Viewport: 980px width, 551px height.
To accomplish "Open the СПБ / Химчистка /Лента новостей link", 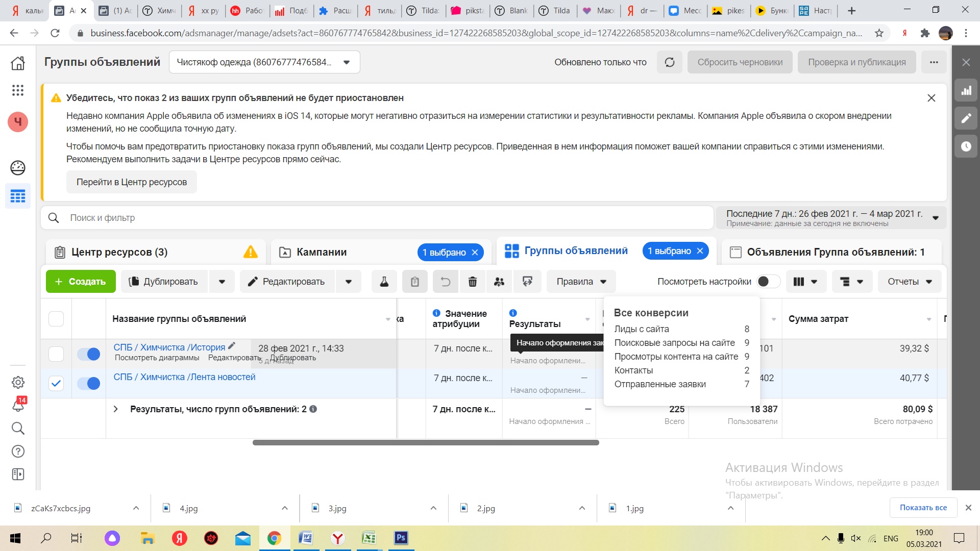I will click(184, 377).
